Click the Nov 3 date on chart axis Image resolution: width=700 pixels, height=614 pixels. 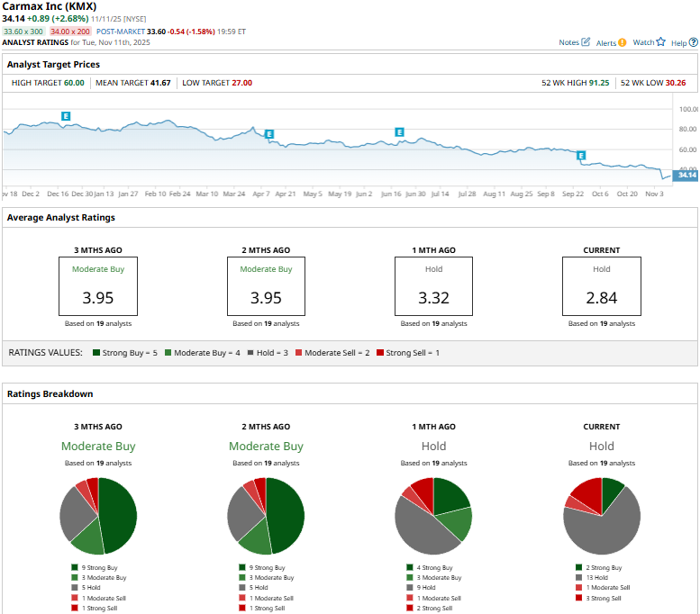[x=654, y=194]
